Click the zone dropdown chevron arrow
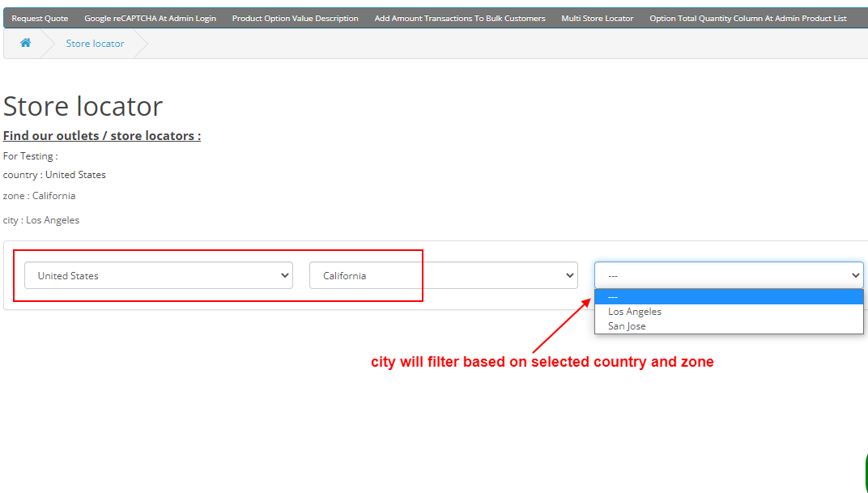The width and height of the screenshot is (868, 493). [x=570, y=275]
